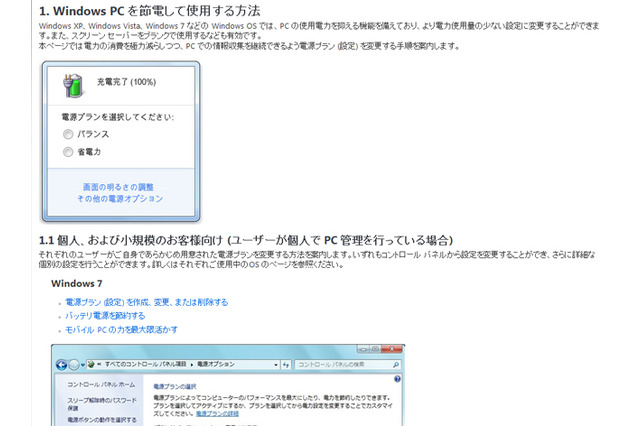
Task: Click the battery charging icon in the power popup
Action: click(73, 85)
